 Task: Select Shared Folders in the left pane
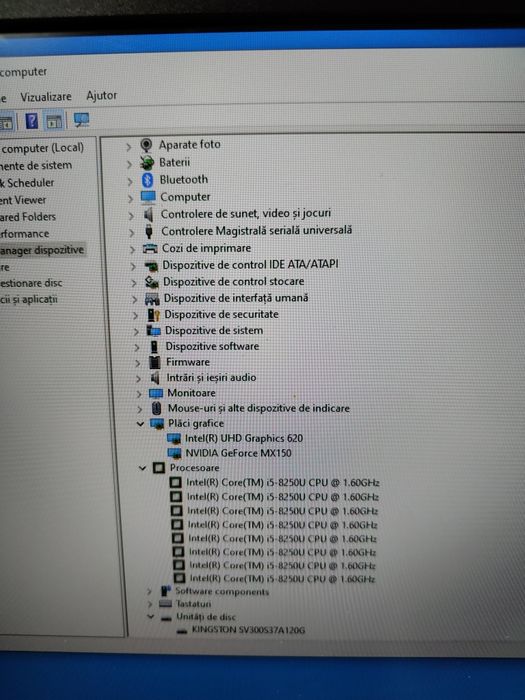coord(28,217)
